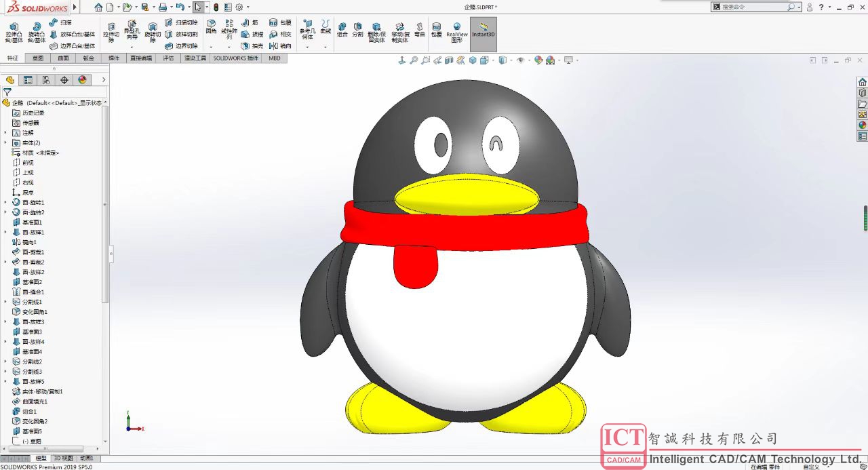This screenshot has width=868, height=470.
Task: Select the 拉伸凸台/基体 extrude tool
Action: (x=14, y=33)
